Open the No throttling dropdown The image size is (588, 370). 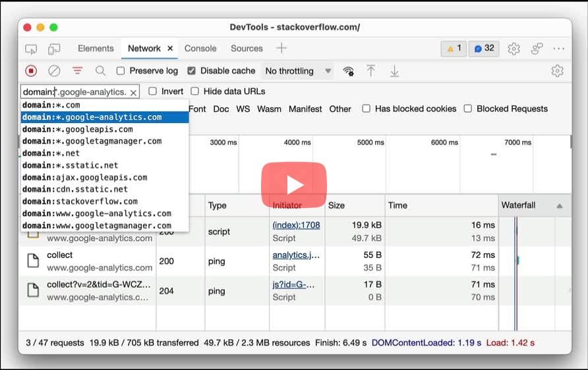click(x=298, y=71)
